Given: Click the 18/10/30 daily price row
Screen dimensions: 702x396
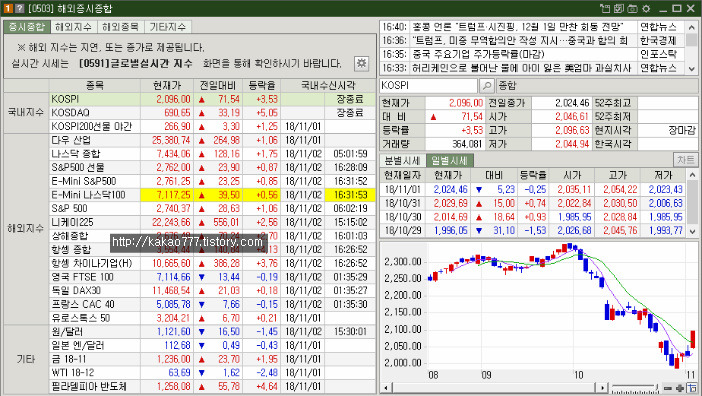Looking at the screenshot, I should click(x=533, y=217).
